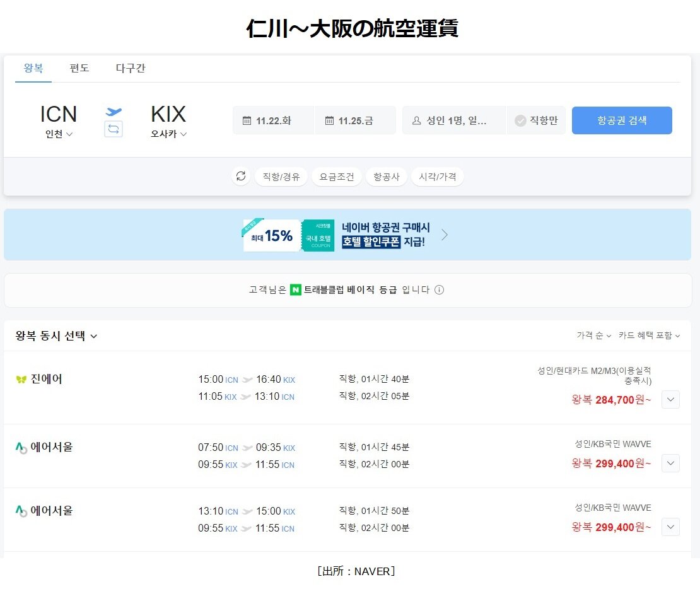Open the 가격 순 sort dropdown
Screen dimensions: 700x589
coord(594,335)
